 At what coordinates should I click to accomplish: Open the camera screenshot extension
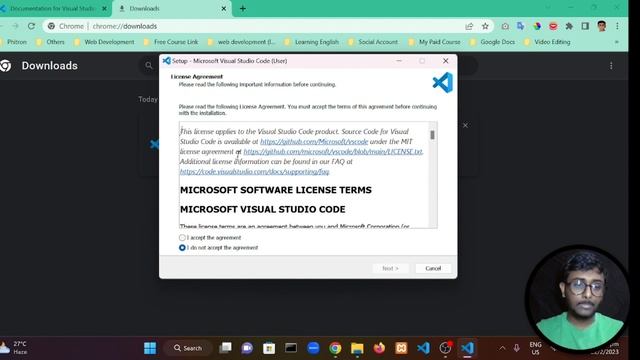click(x=505, y=26)
